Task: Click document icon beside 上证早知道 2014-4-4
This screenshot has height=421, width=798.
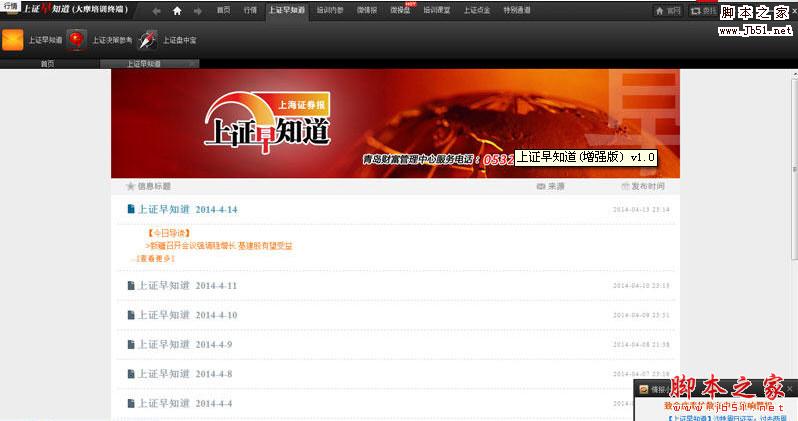Action: 131,403
